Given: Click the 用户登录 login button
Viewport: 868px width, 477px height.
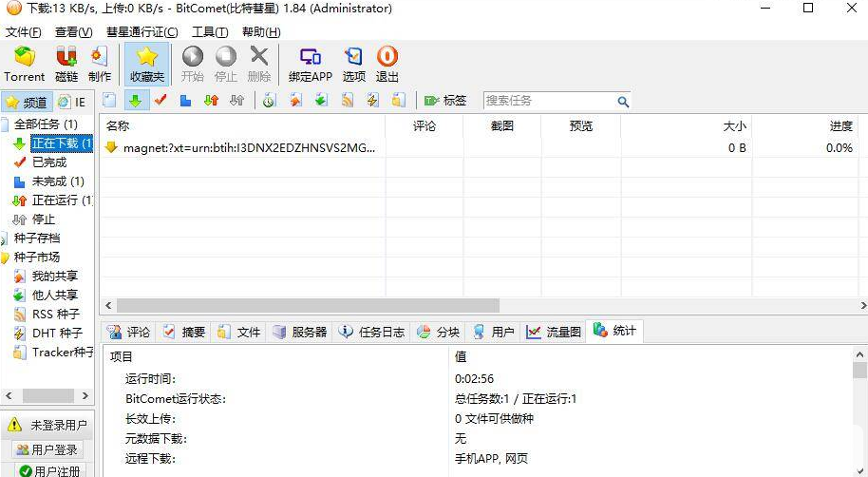Looking at the screenshot, I should click(x=47, y=449).
